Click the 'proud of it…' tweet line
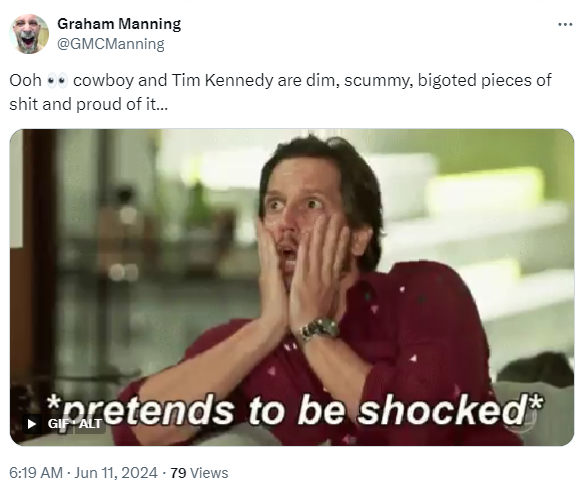585x491 pixels. pyautogui.click(x=122, y=104)
